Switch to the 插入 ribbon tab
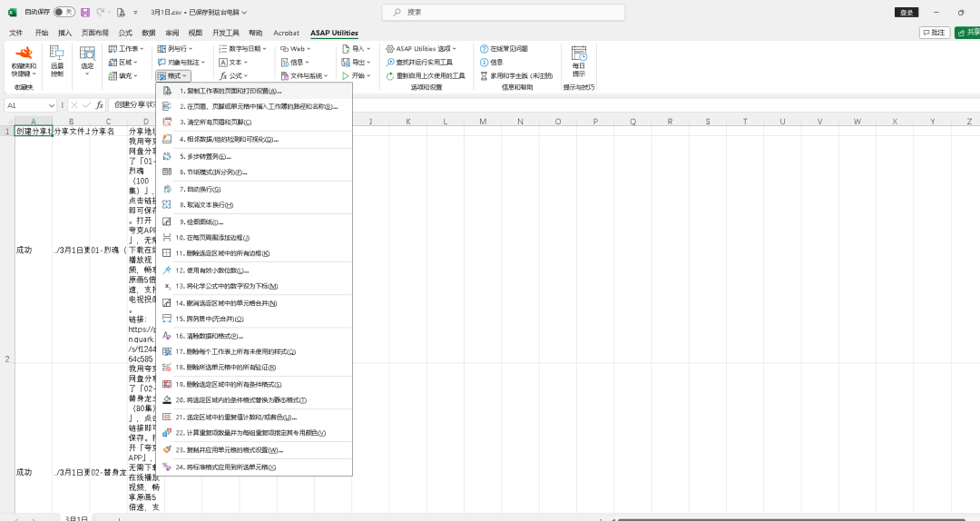Screen dimensions: 980x521 64,34
